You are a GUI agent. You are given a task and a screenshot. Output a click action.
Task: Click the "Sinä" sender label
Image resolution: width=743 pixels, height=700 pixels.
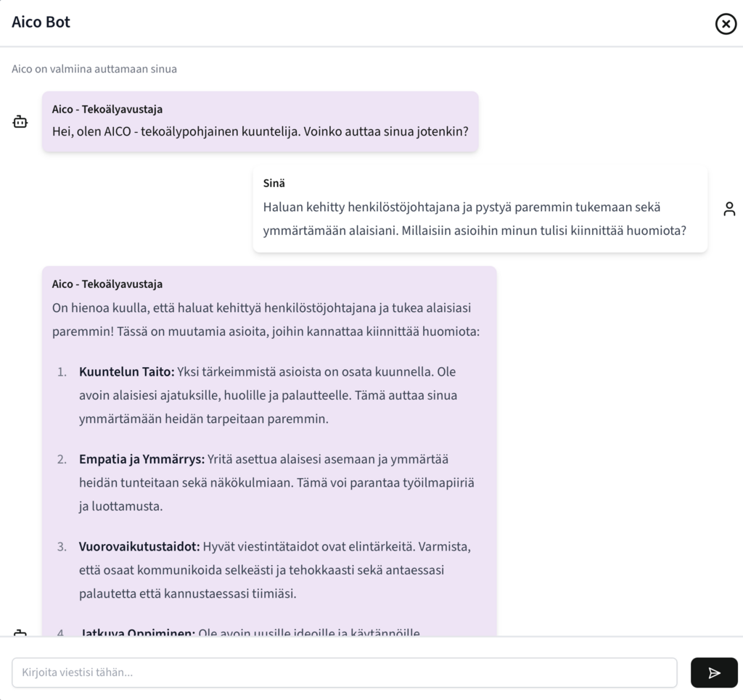274,184
